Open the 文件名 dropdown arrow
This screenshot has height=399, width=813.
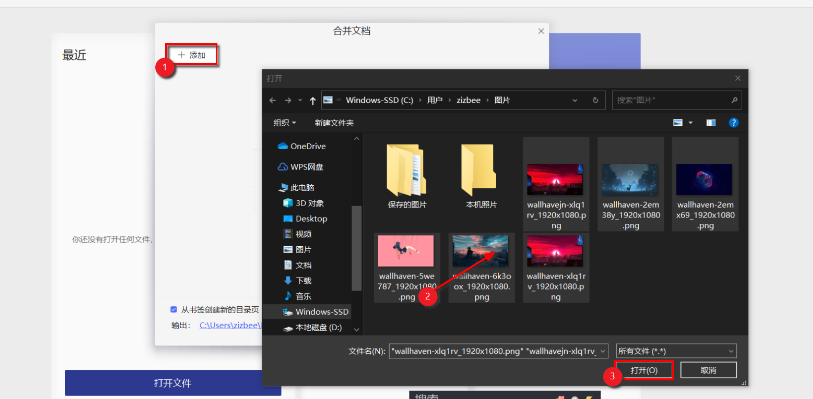(603, 351)
